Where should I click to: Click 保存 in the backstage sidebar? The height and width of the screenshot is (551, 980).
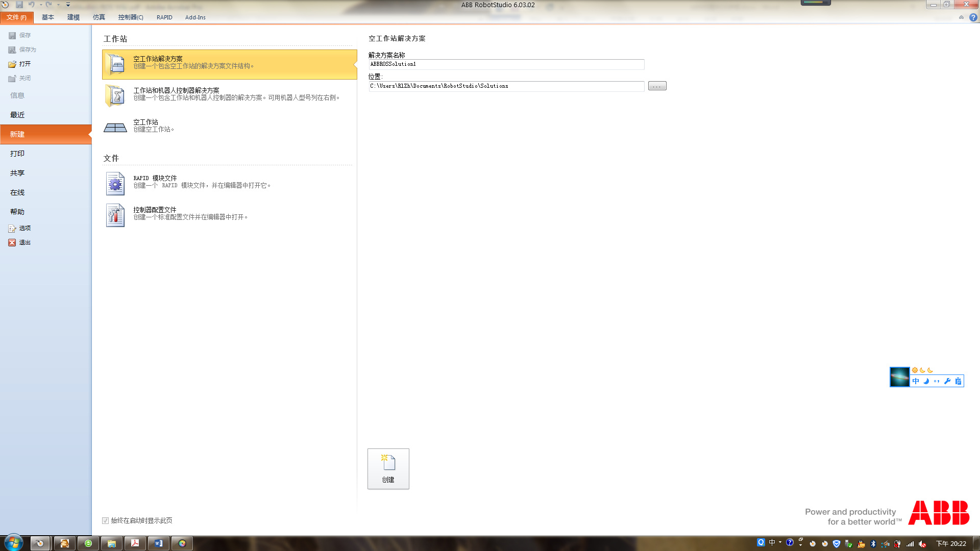point(20,35)
